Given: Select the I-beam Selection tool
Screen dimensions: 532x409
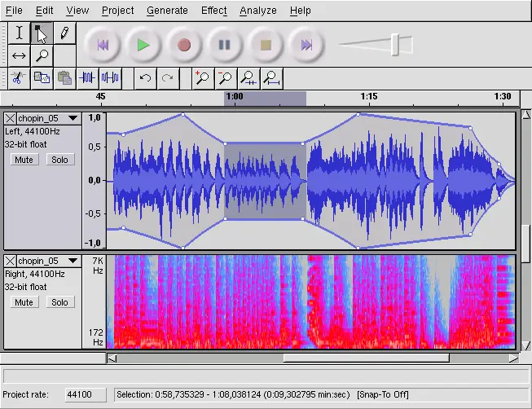Looking at the screenshot, I should (x=19, y=33).
